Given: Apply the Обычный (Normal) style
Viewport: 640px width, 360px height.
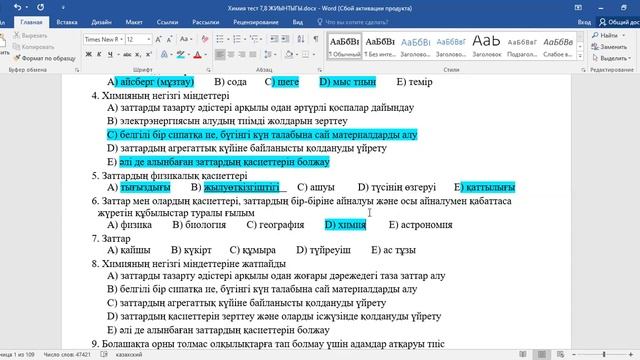Looking at the screenshot, I should coord(344,46).
